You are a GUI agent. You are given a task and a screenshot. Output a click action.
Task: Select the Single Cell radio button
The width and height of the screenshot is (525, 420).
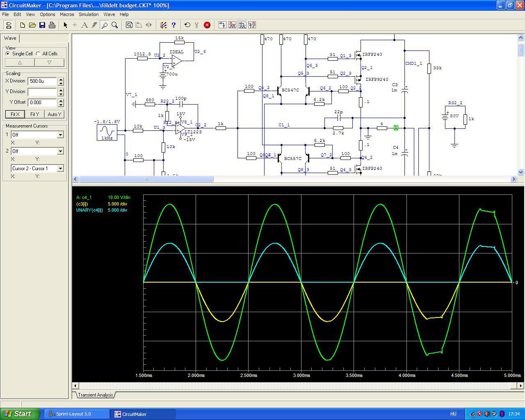8,54
